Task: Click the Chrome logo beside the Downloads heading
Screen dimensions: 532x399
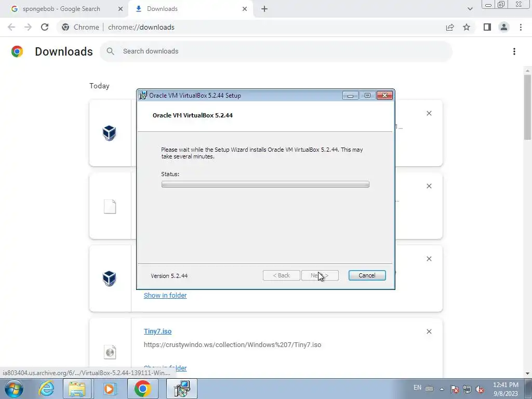Action: pos(17,51)
